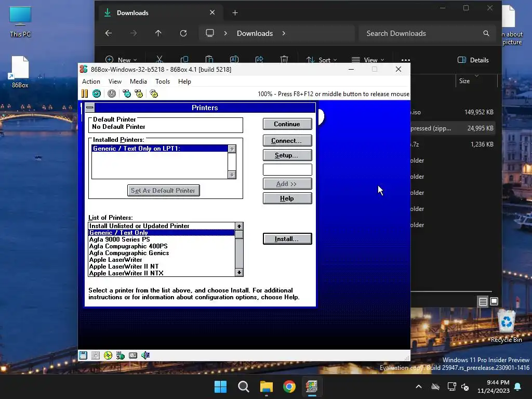
Task: Click the grey cartridge status bar icon
Action: pos(133,355)
